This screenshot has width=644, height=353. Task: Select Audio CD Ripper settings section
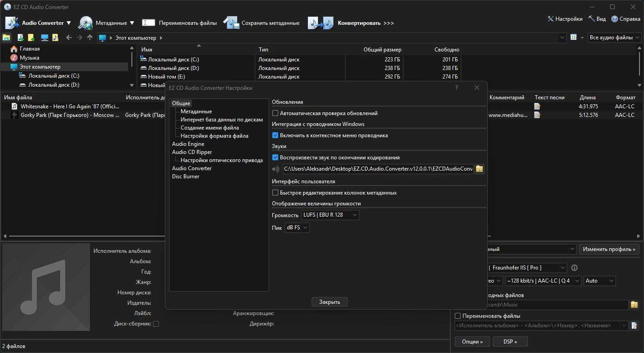click(x=192, y=152)
